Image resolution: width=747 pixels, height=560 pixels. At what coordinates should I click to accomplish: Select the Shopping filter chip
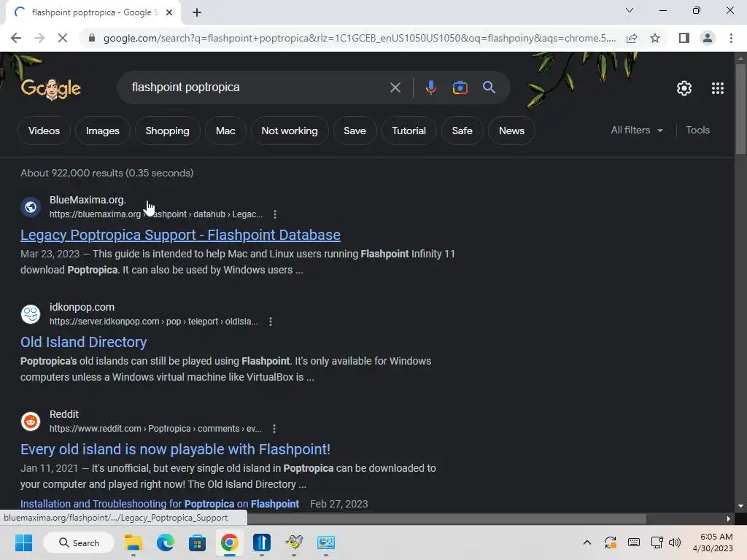pyautogui.click(x=167, y=131)
